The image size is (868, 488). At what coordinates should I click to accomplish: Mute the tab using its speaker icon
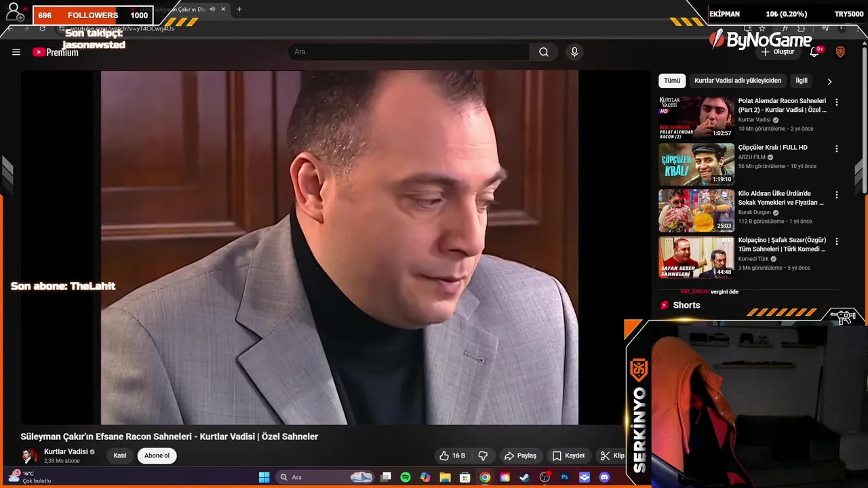pyautogui.click(x=212, y=9)
